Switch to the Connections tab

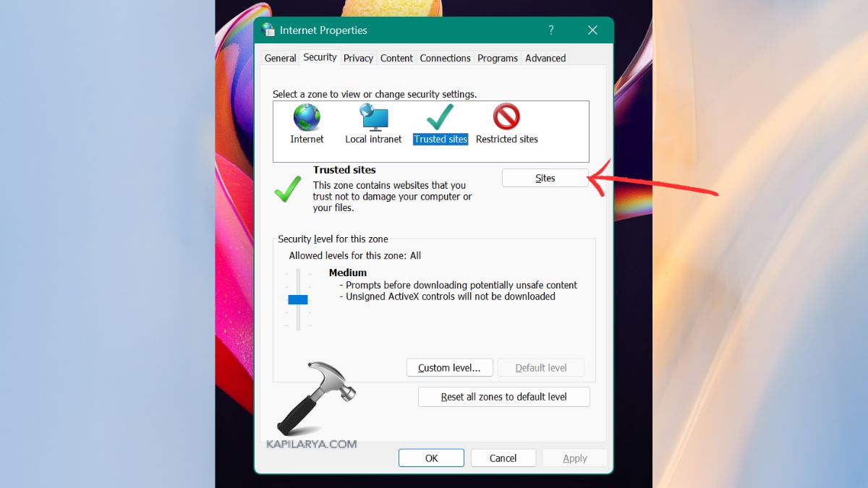pos(445,58)
